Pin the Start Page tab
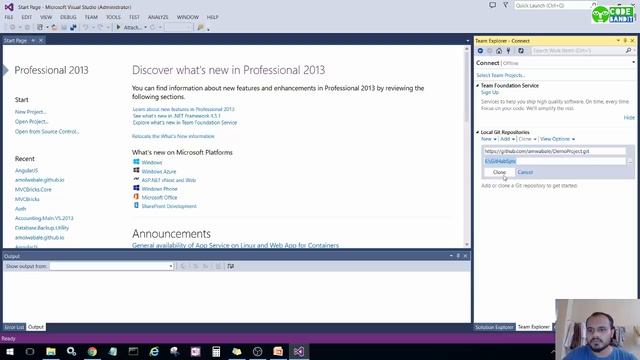This screenshot has width=640, height=360. tap(33, 40)
